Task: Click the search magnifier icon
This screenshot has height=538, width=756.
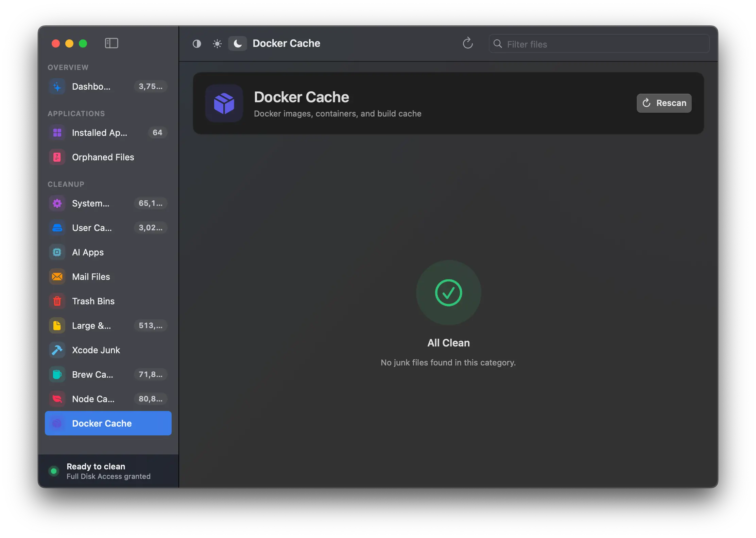Action: (x=498, y=44)
